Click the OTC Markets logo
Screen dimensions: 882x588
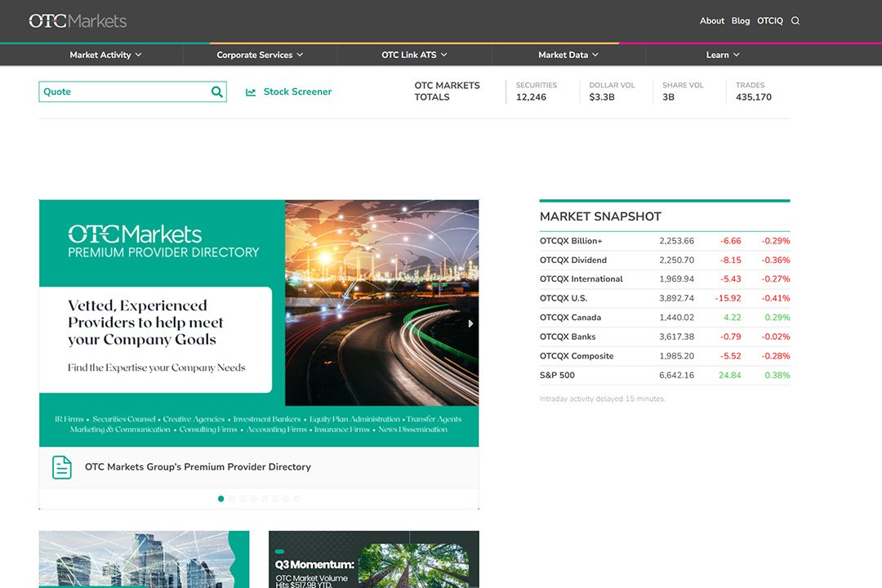tap(78, 20)
